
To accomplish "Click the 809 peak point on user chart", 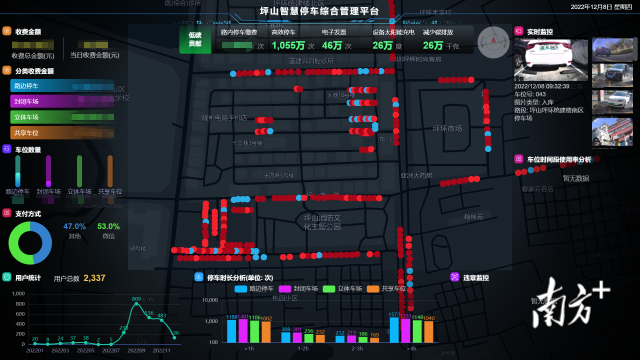I will click(x=136, y=304).
